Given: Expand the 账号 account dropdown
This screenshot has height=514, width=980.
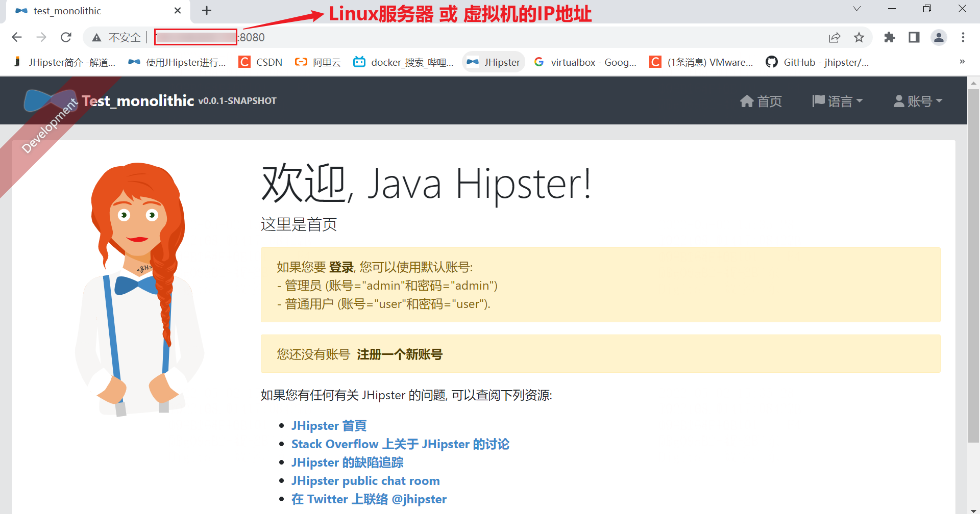Looking at the screenshot, I should click(x=918, y=101).
